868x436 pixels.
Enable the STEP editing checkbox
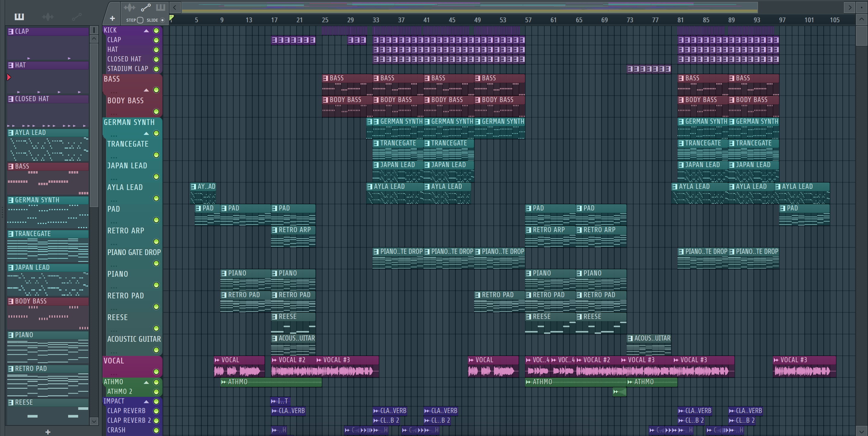coord(140,20)
